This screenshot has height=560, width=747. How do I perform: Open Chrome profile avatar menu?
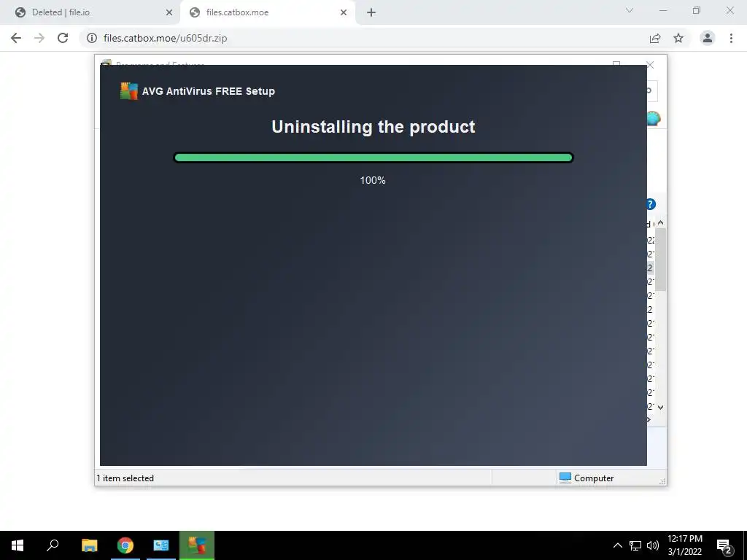[x=708, y=38]
